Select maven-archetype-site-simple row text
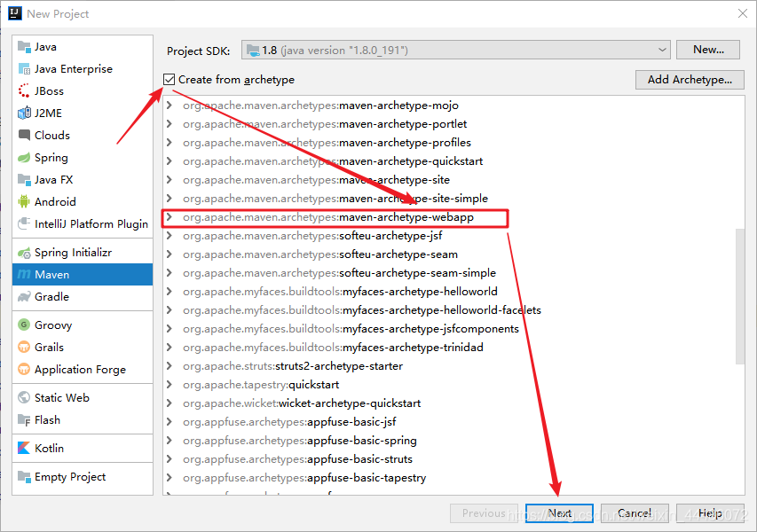Viewport: 757px width, 532px height. [335, 199]
